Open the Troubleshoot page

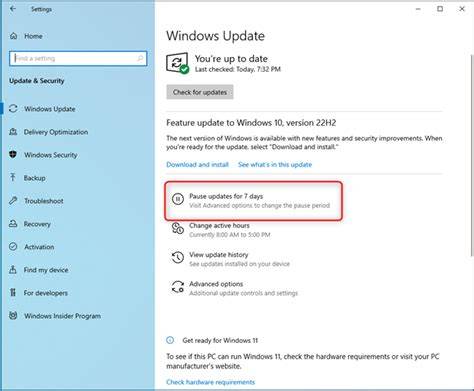click(x=44, y=201)
